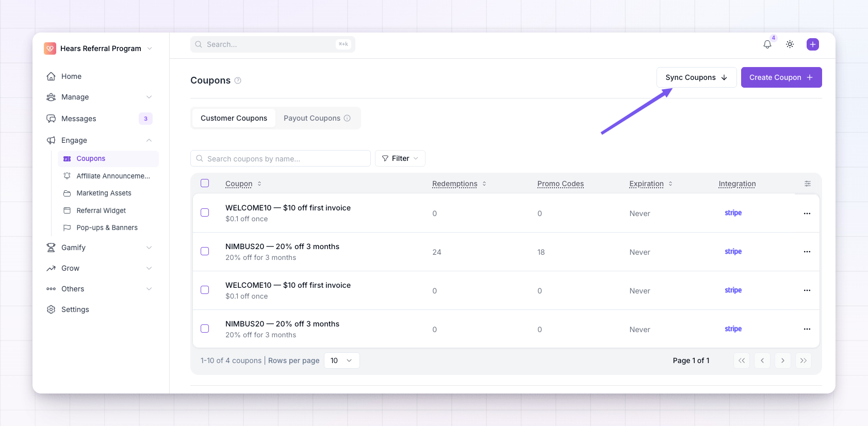868x426 pixels.
Task: Click the Integration column header
Action: [x=737, y=184]
